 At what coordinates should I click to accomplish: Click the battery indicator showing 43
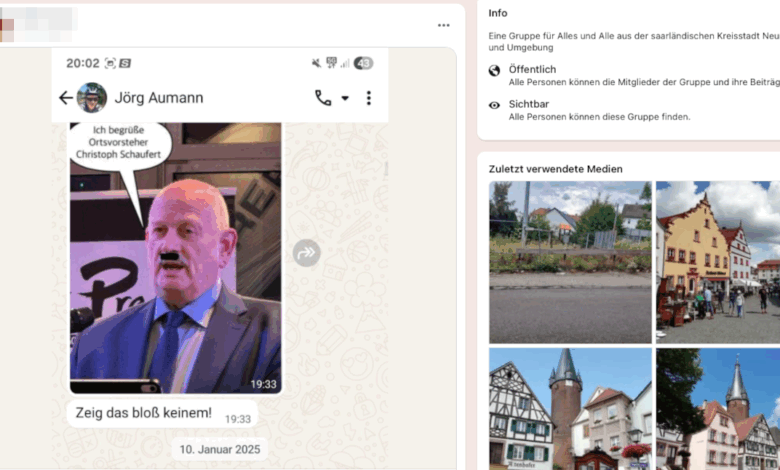pos(363,63)
